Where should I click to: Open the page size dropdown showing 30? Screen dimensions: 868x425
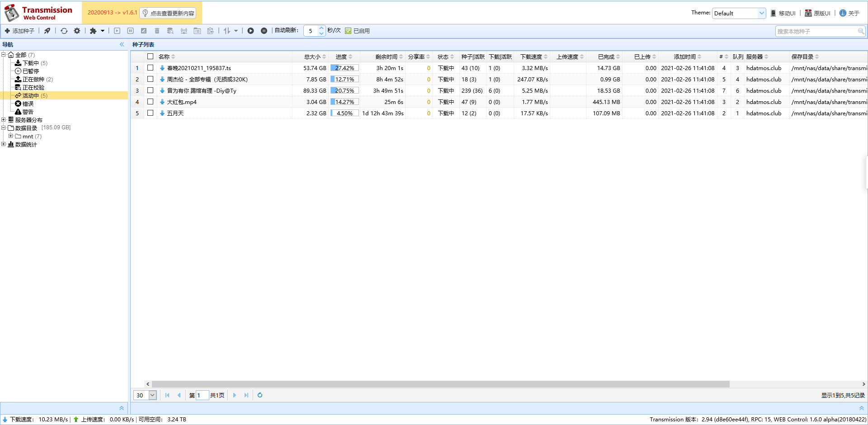tap(152, 395)
